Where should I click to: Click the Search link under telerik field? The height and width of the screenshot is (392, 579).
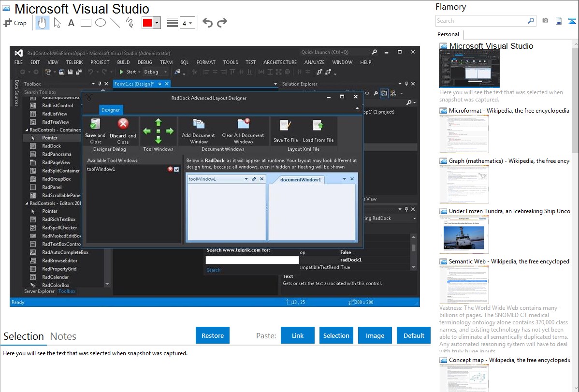click(x=214, y=270)
